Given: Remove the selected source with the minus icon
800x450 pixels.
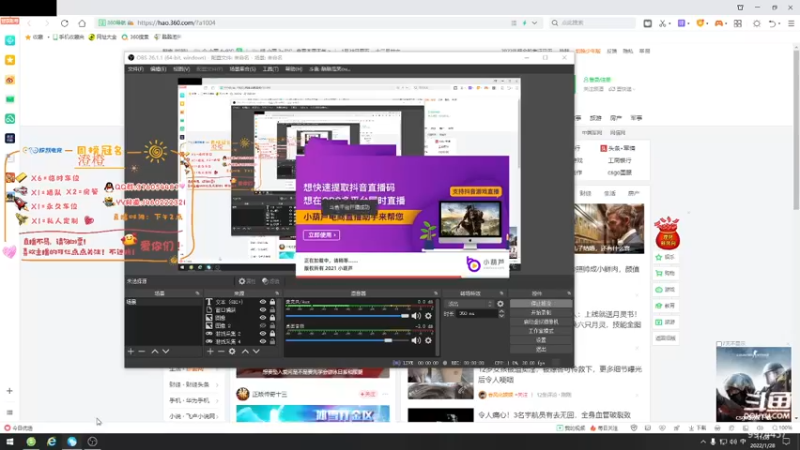Looking at the screenshot, I should (x=221, y=352).
